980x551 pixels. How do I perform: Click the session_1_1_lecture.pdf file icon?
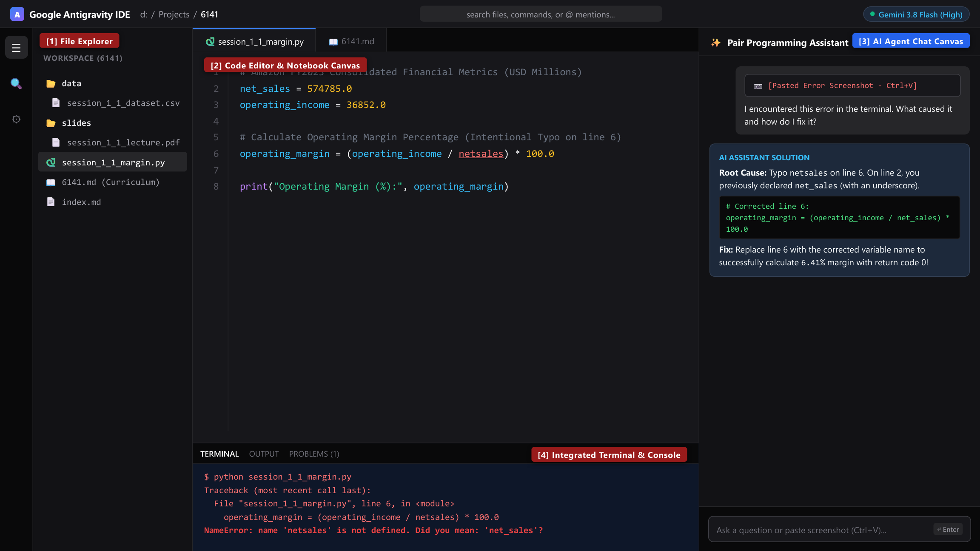(56, 142)
